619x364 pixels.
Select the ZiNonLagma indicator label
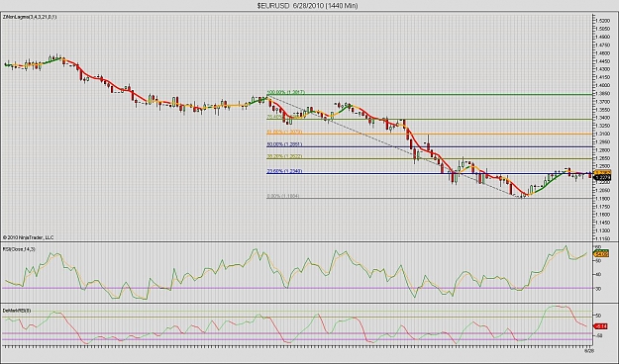tap(30, 17)
